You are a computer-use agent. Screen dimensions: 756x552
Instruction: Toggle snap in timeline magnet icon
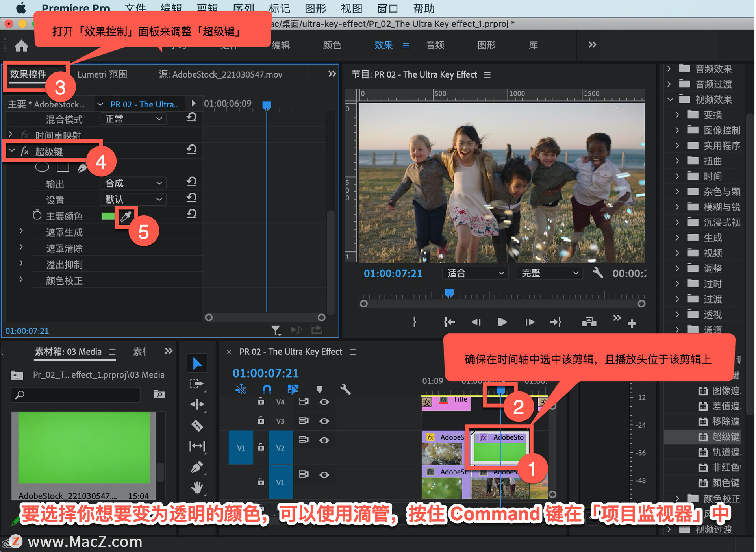tap(267, 390)
